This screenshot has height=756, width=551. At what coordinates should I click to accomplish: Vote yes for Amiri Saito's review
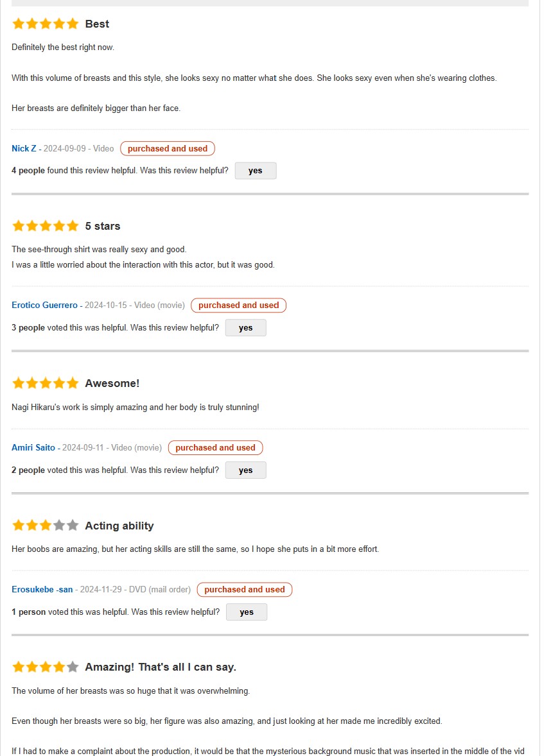click(x=245, y=470)
